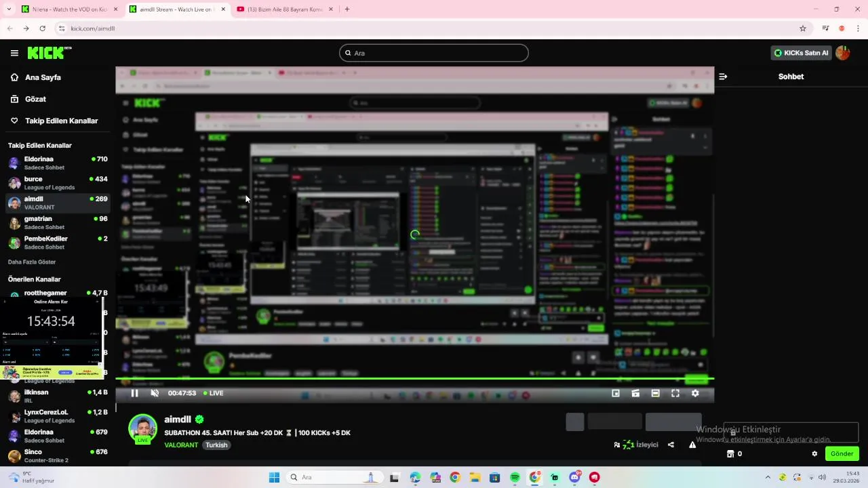Click the VALORANT category link
This screenshot has height=488, width=868.
(181, 445)
